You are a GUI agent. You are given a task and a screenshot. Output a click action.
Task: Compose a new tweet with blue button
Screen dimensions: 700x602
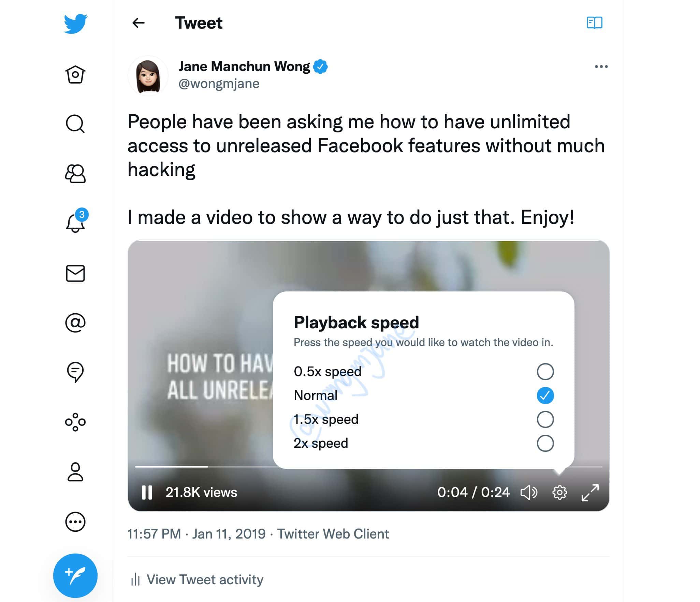[75, 575]
